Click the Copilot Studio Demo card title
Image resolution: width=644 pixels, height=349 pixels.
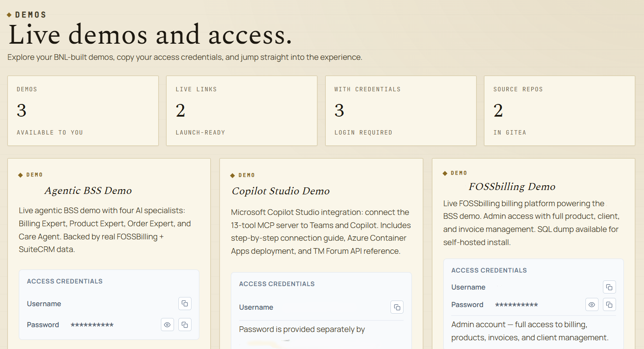pos(281,191)
